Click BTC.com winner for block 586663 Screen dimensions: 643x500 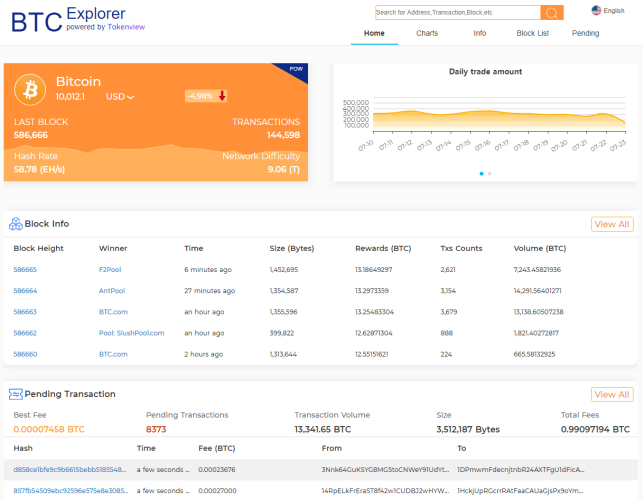[x=113, y=312]
